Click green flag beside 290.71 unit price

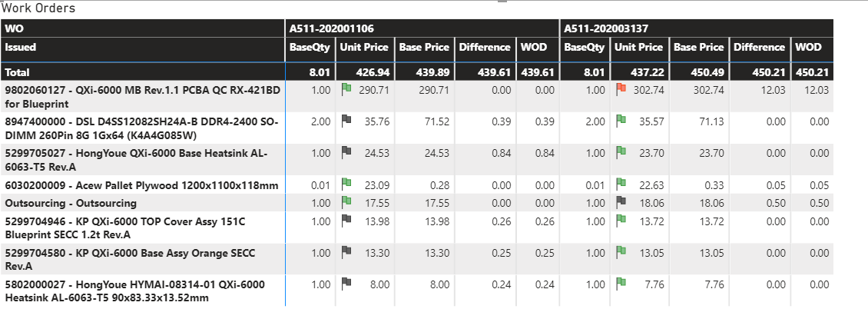(346, 88)
